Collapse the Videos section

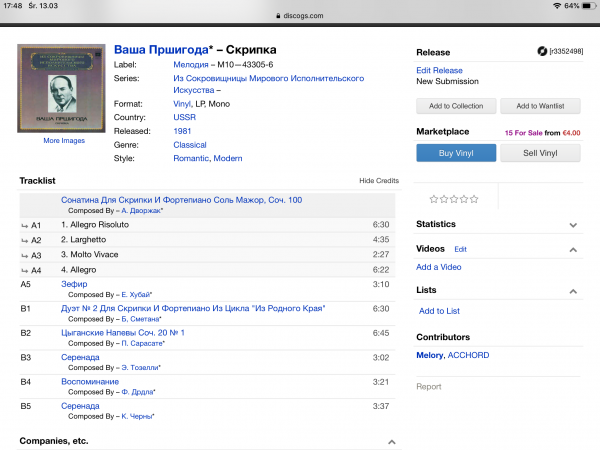tap(573, 250)
